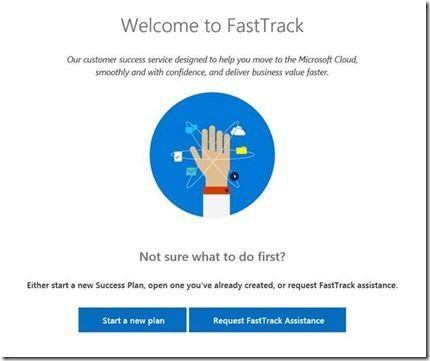Select the white cloud icon in the illustration
The width and height of the screenshot is (430, 361).
[x=238, y=131]
